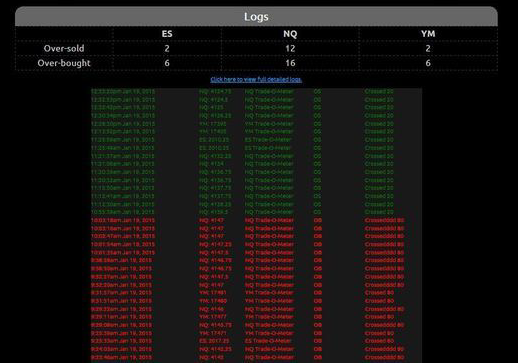Click the Logs panel title bar
The image size is (518, 363).
click(256, 16)
